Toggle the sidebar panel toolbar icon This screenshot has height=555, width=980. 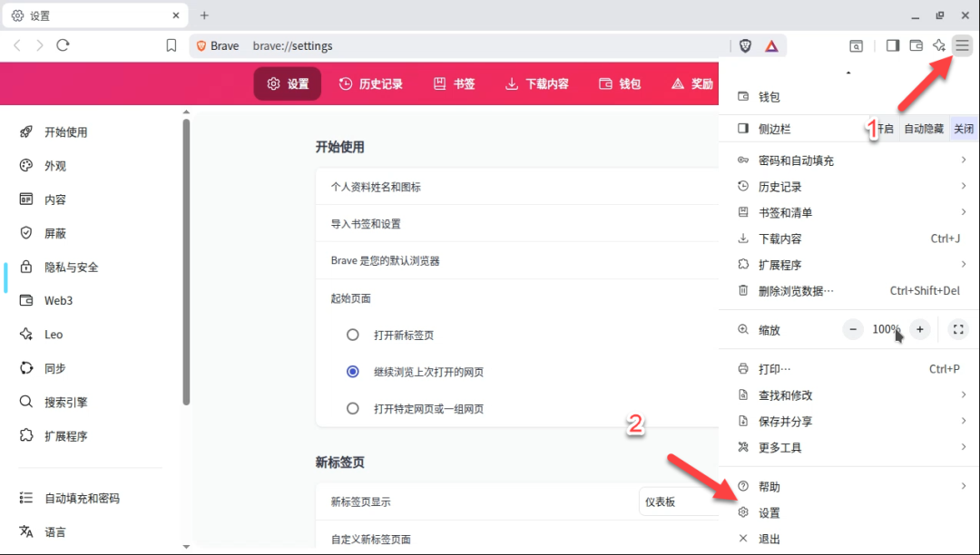[x=893, y=45]
